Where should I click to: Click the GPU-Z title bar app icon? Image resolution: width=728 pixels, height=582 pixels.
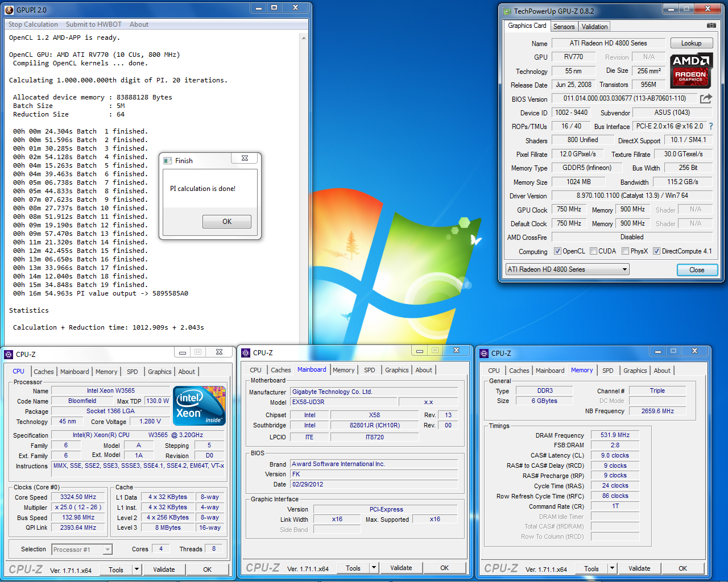(507, 11)
